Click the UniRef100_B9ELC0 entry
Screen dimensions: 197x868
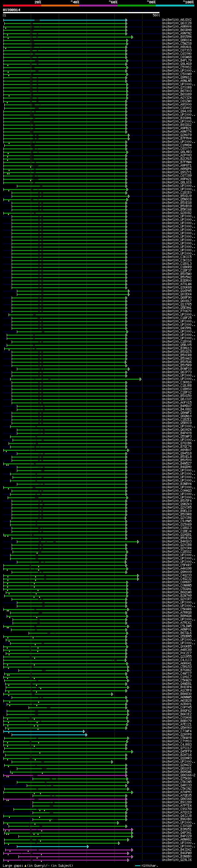(176, 511)
